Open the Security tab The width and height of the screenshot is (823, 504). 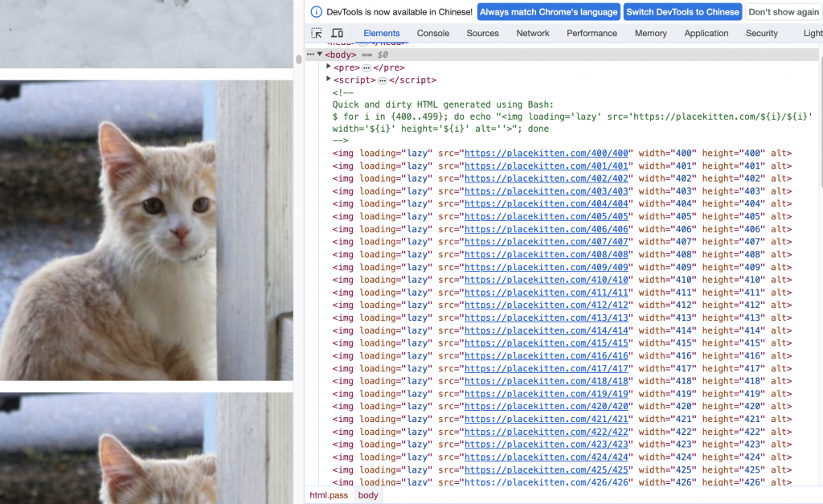pos(762,33)
